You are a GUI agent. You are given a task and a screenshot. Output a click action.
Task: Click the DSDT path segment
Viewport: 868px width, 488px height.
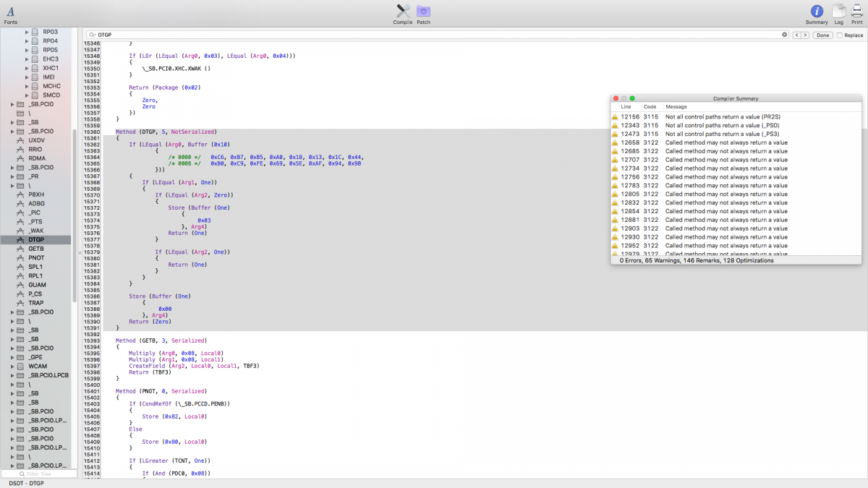[15, 483]
